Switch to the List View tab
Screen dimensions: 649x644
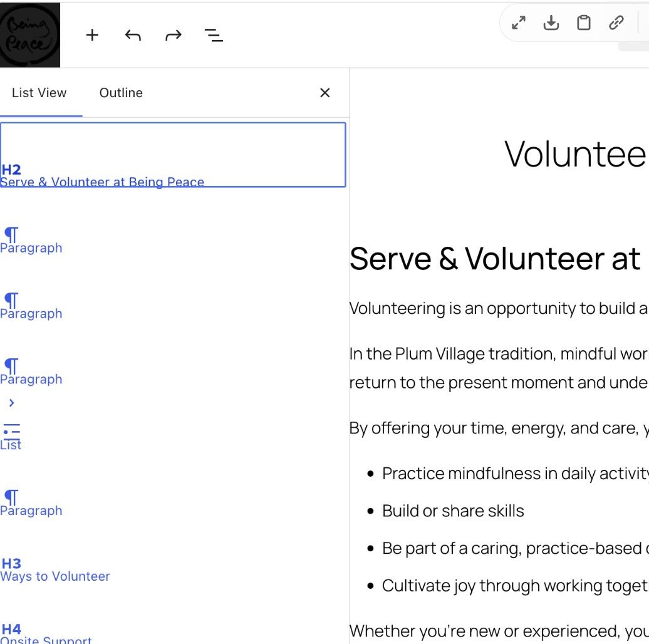point(39,93)
